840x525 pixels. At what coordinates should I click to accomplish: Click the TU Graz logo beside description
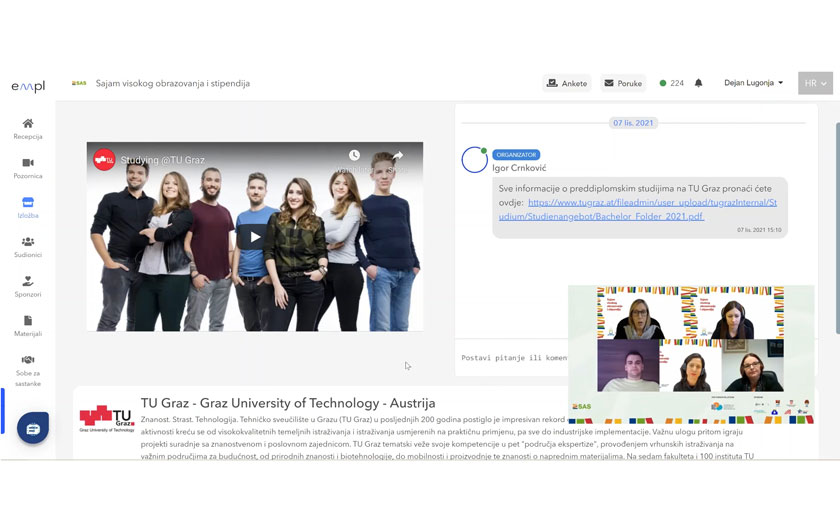pos(107,418)
